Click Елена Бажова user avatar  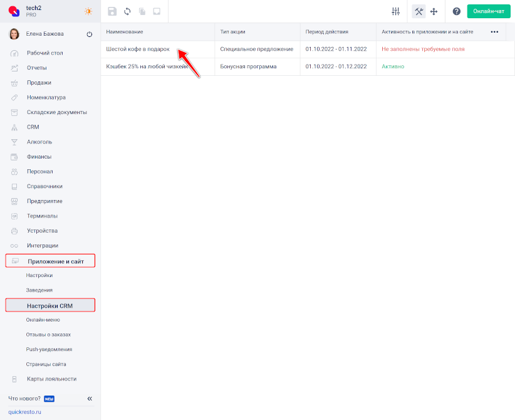(x=14, y=34)
